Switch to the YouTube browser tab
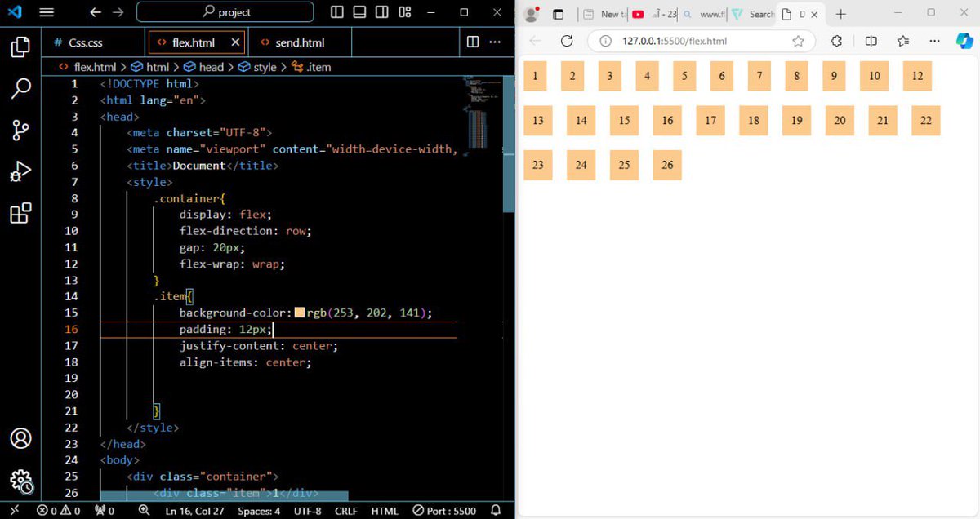This screenshot has width=980, height=519. point(653,14)
